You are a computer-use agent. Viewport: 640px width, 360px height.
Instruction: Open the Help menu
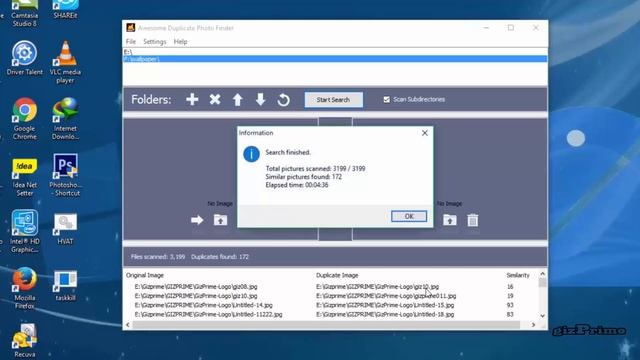click(180, 42)
